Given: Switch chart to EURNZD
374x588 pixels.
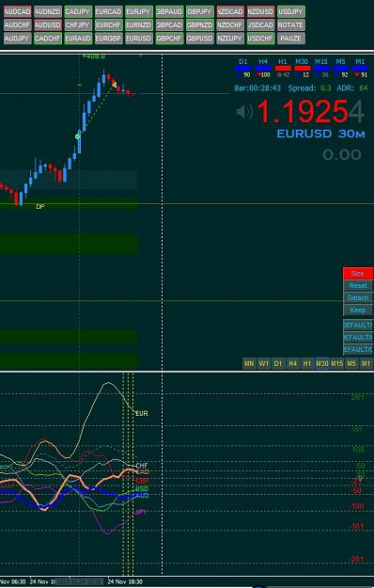Looking at the screenshot, I should pyautogui.click(x=139, y=25).
